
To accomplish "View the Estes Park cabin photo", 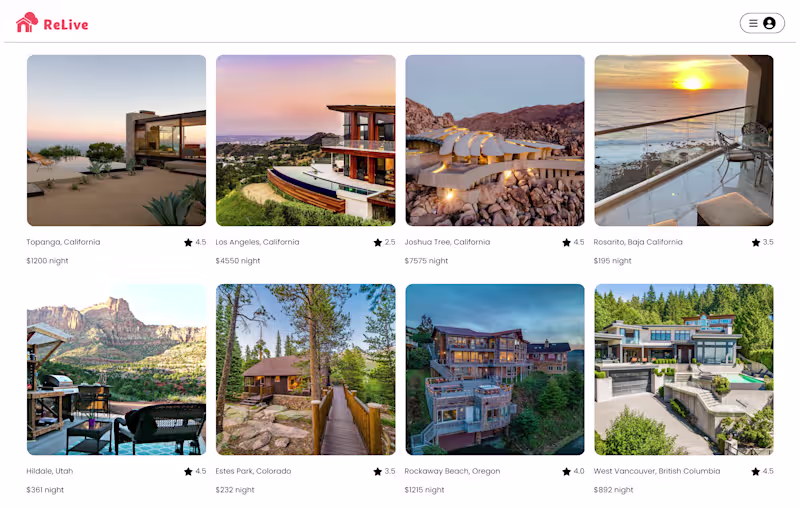I will pyautogui.click(x=306, y=369).
